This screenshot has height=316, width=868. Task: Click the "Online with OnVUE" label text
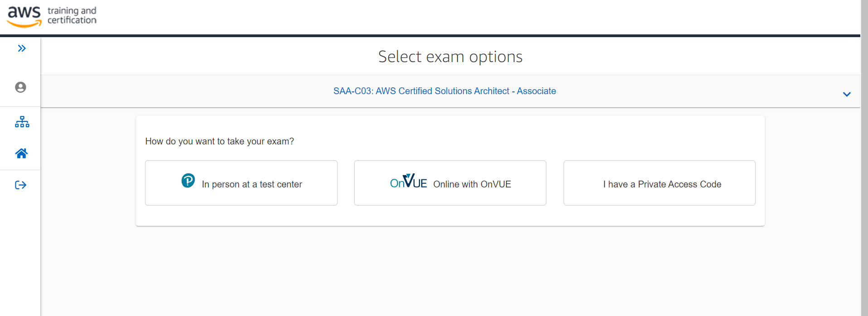[472, 184]
